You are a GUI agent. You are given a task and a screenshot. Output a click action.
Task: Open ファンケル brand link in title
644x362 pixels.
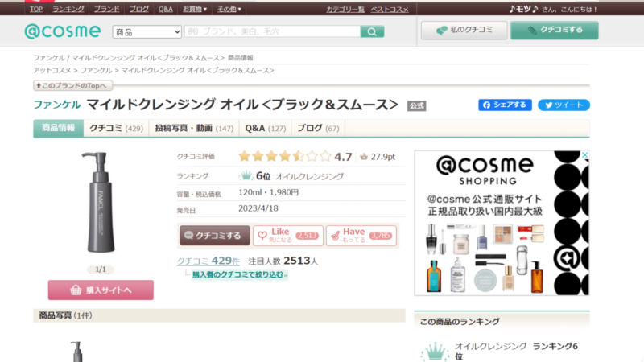56,105
